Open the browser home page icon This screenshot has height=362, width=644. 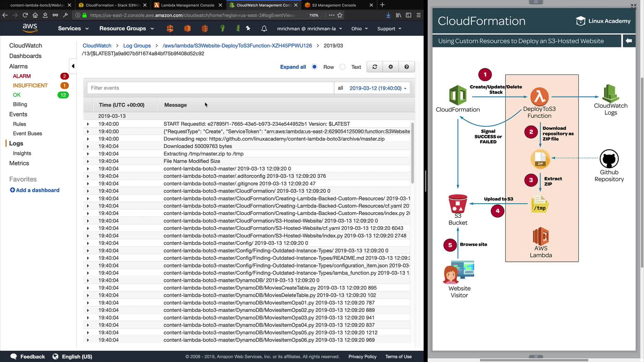[x=35, y=15]
